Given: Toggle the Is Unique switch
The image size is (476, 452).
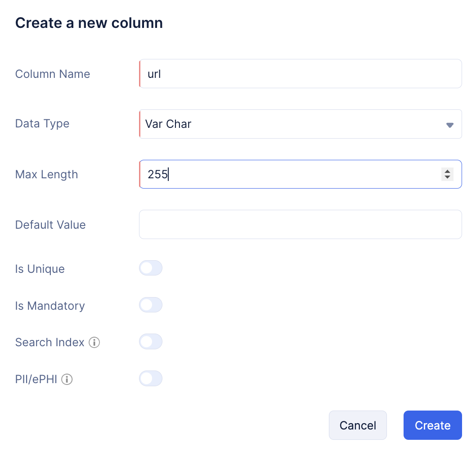Looking at the screenshot, I should click(151, 268).
